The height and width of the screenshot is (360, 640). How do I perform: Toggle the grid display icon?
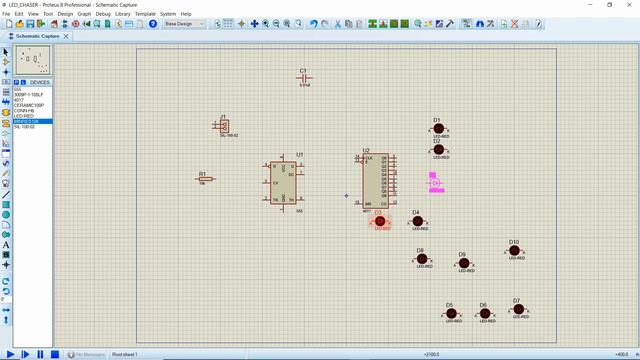pos(228,24)
